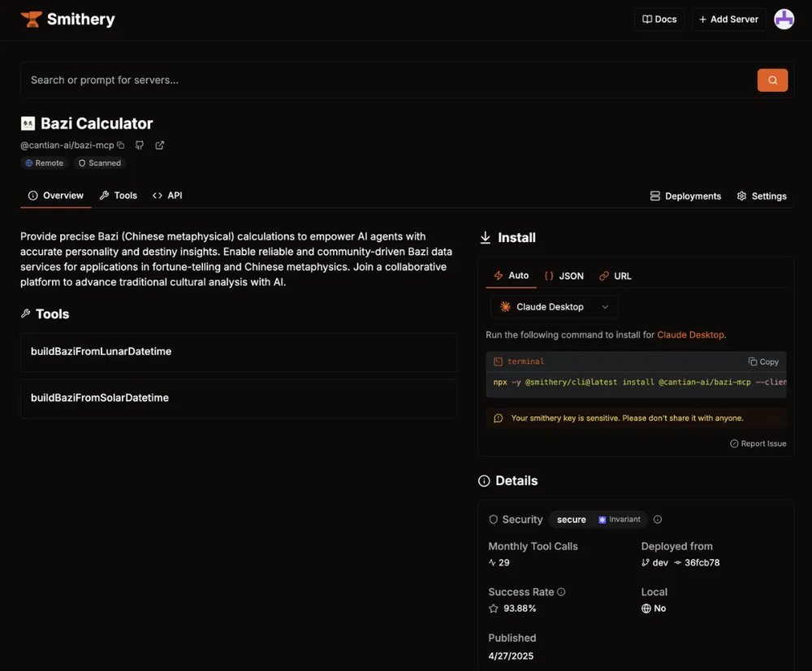Click the orange search magnifier button
Screen dimensions: 812x671
(x=772, y=80)
